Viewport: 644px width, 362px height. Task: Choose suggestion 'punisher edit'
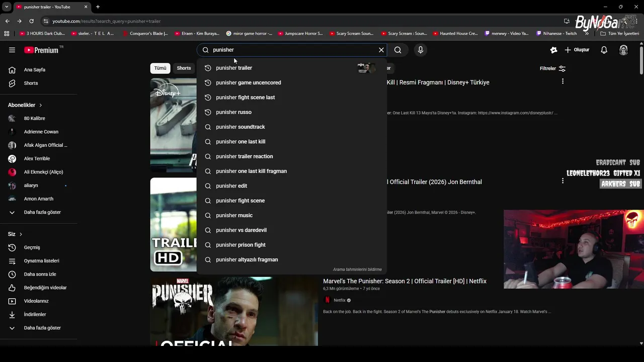291,186
